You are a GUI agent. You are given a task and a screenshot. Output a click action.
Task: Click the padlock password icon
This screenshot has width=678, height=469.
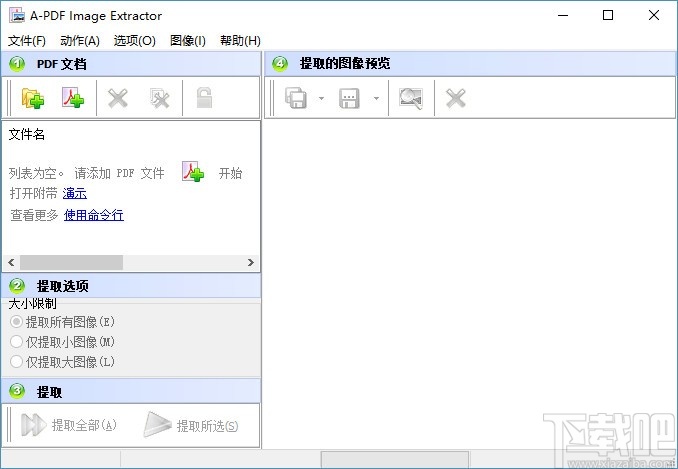204,97
